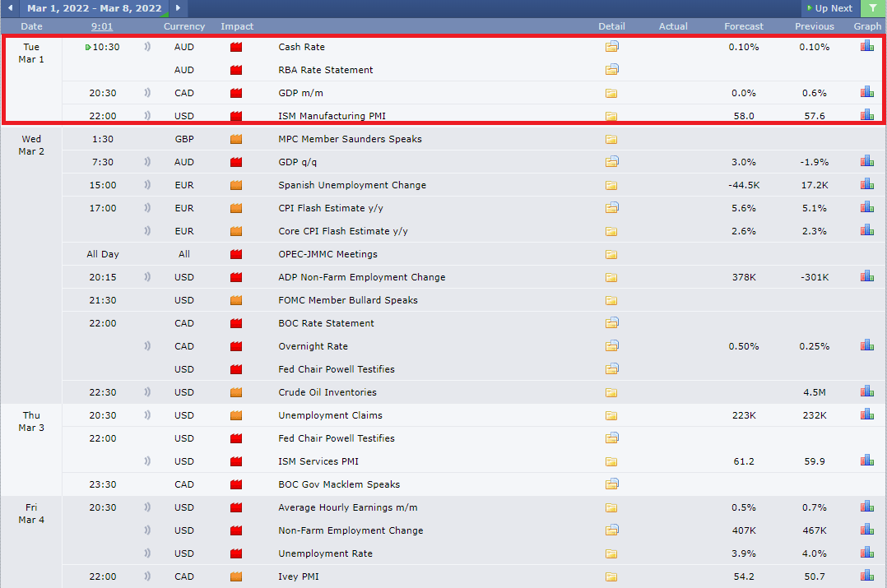Click the 9:01 time zone link
This screenshot has width=887, height=588.
pyautogui.click(x=102, y=26)
